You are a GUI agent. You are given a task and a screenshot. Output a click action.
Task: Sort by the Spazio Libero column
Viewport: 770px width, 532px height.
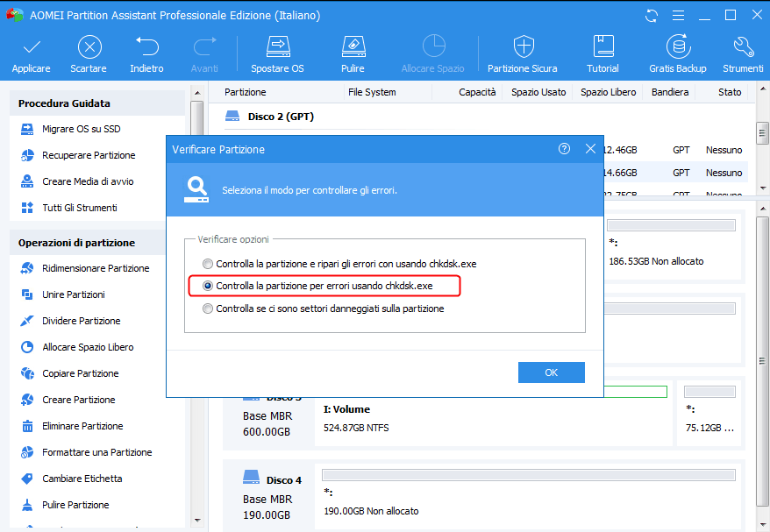point(608,92)
